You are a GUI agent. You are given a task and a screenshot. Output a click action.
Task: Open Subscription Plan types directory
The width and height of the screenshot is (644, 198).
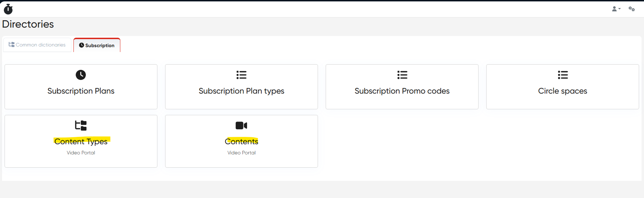(x=241, y=91)
